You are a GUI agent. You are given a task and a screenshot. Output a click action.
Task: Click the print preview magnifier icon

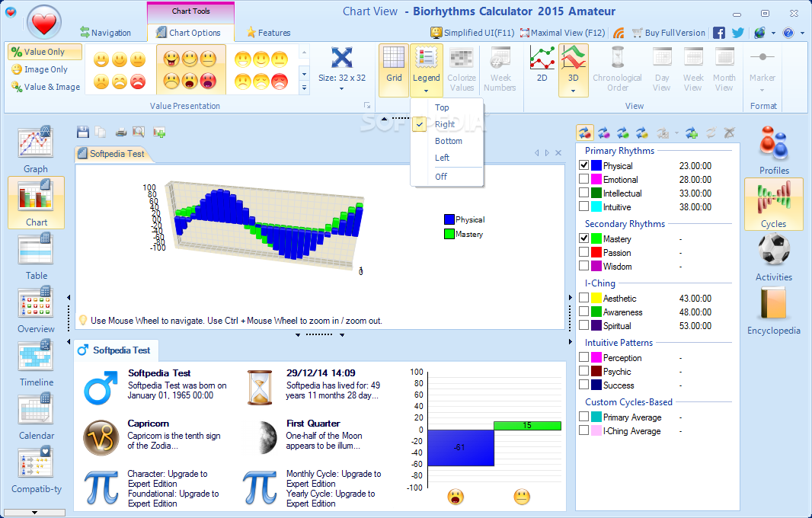[139, 132]
